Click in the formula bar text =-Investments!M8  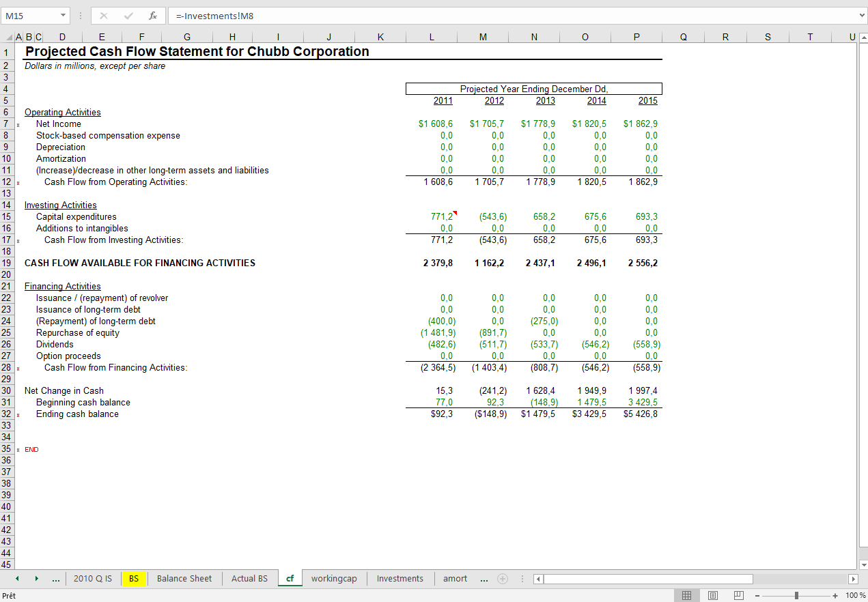tap(214, 15)
